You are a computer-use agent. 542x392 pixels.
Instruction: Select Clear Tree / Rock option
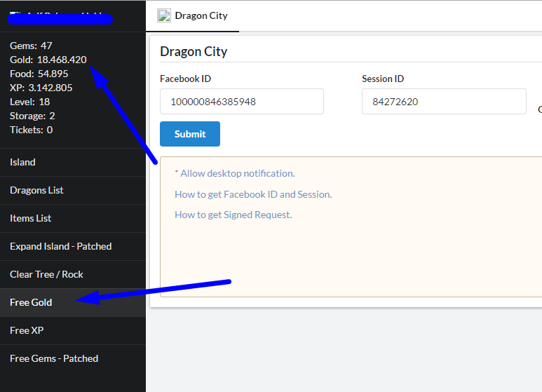click(73, 274)
